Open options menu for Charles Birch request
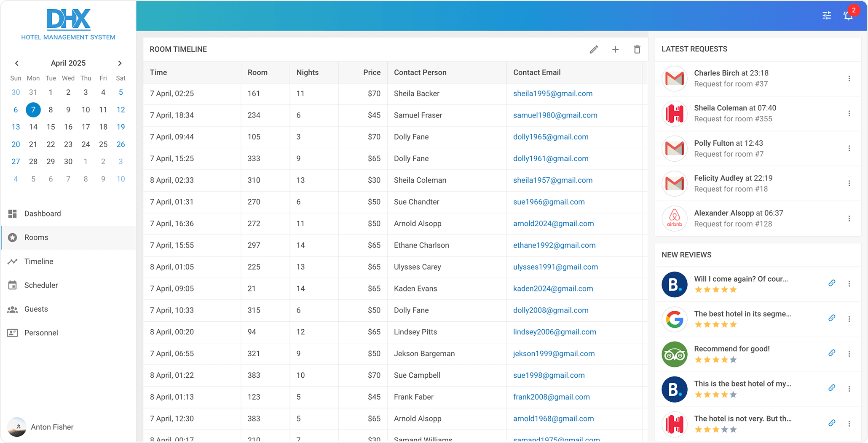The width and height of the screenshot is (868, 443). click(x=849, y=79)
